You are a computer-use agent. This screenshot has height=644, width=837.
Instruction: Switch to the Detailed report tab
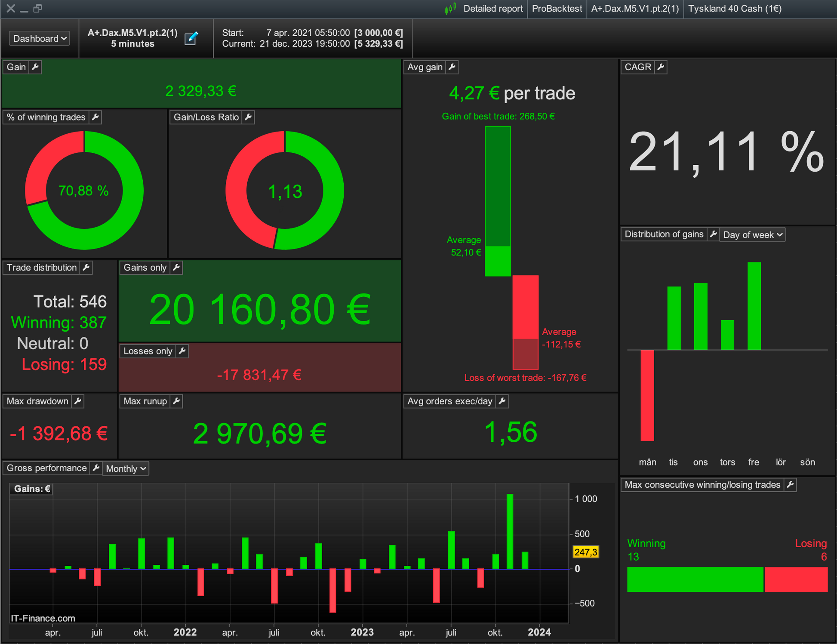point(492,9)
